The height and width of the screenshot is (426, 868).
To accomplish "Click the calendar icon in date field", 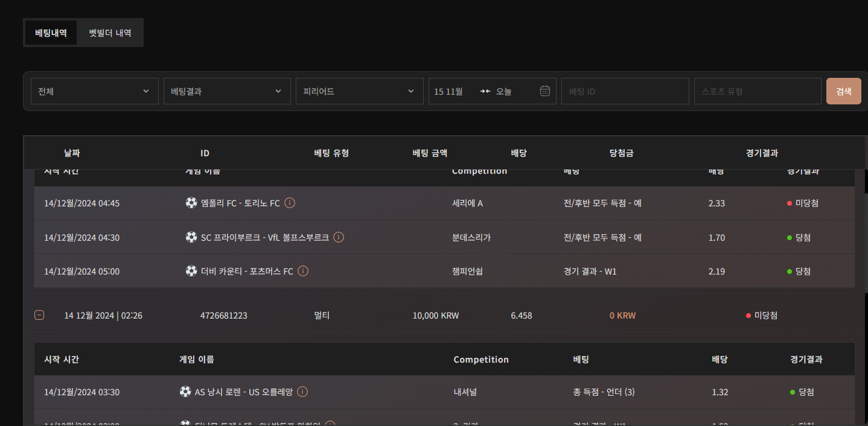I will [x=544, y=91].
